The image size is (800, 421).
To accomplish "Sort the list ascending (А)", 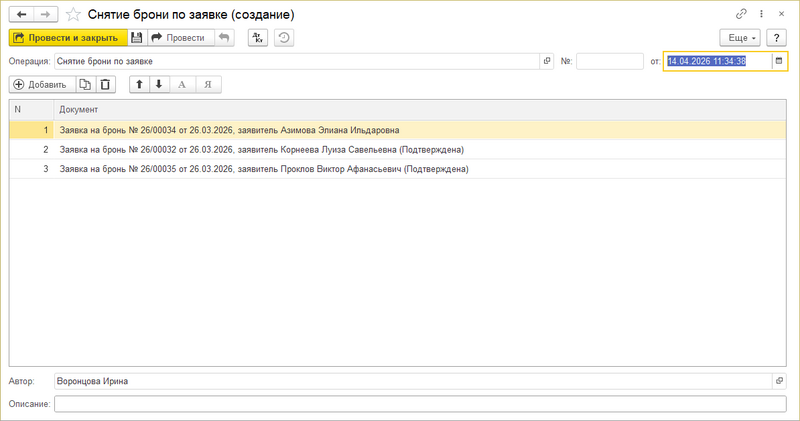I will pyautogui.click(x=182, y=84).
